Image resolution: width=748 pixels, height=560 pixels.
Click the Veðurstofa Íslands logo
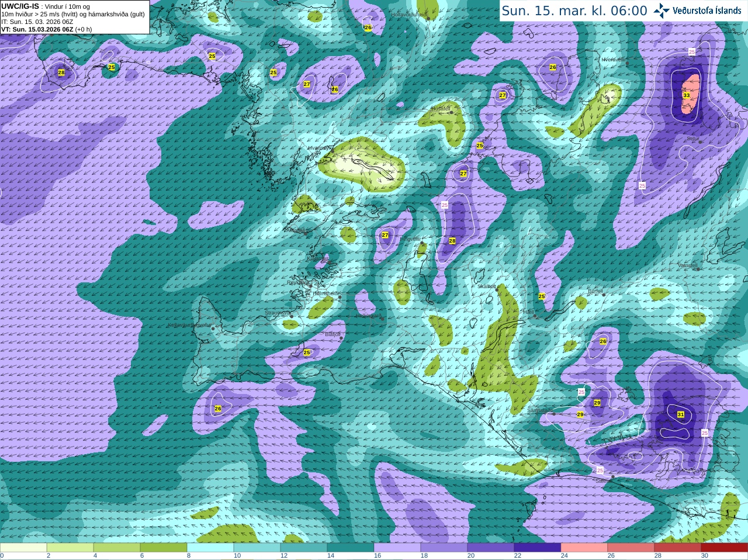tap(698, 10)
